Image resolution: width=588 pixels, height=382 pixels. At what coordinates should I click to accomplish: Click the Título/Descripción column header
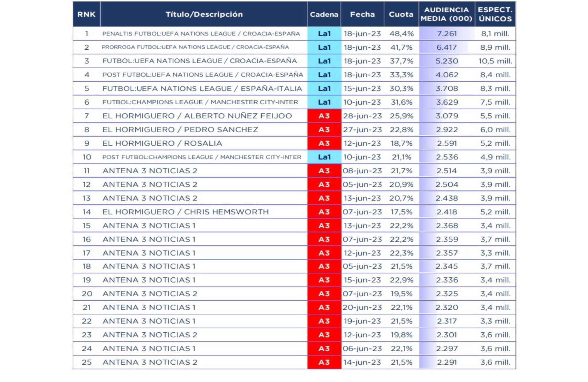[204, 14]
